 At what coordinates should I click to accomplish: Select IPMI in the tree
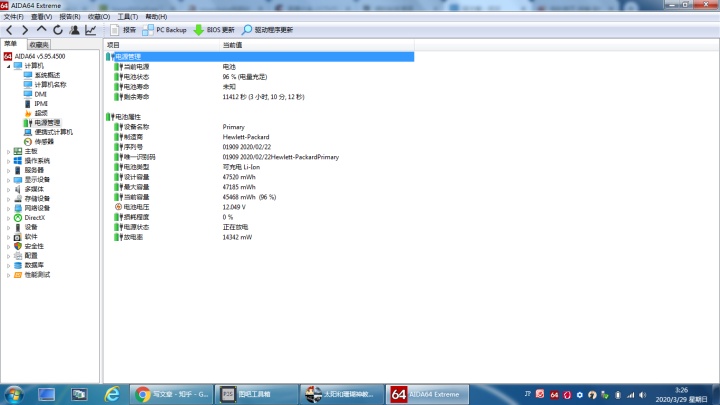click(x=41, y=104)
